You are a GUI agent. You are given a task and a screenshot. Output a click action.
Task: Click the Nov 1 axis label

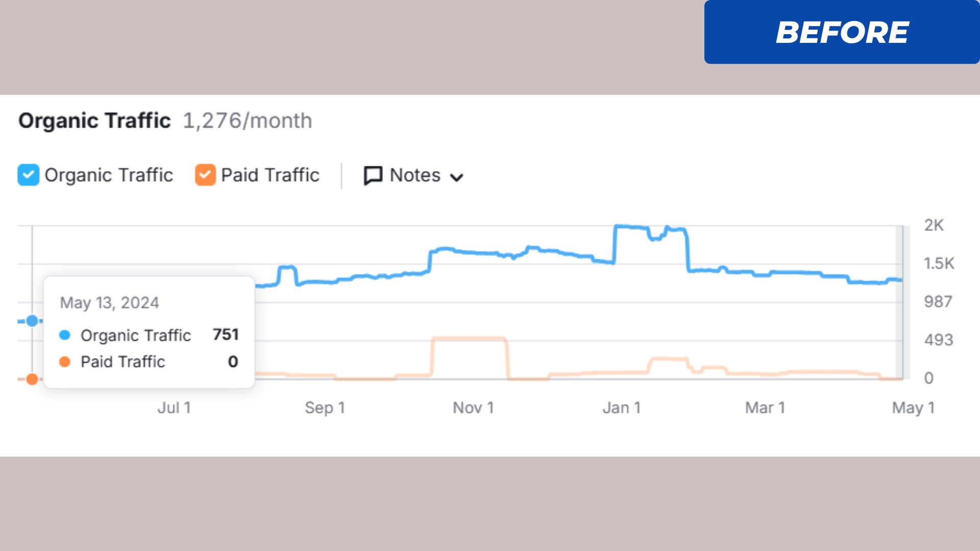(473, 408)
